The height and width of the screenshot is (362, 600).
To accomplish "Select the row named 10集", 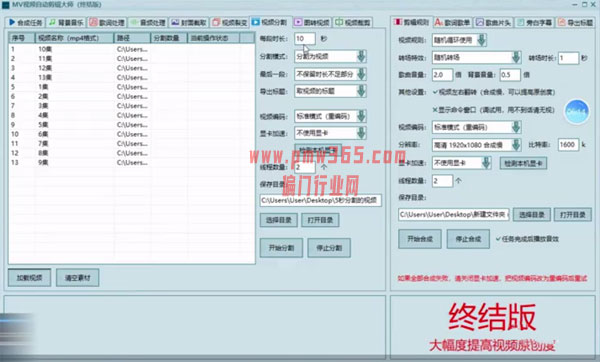I will [132, 49].
